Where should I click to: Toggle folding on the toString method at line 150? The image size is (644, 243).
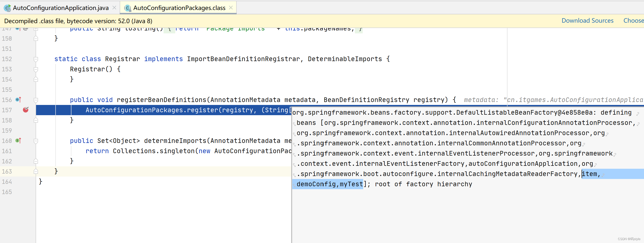[x=36, y=38]
